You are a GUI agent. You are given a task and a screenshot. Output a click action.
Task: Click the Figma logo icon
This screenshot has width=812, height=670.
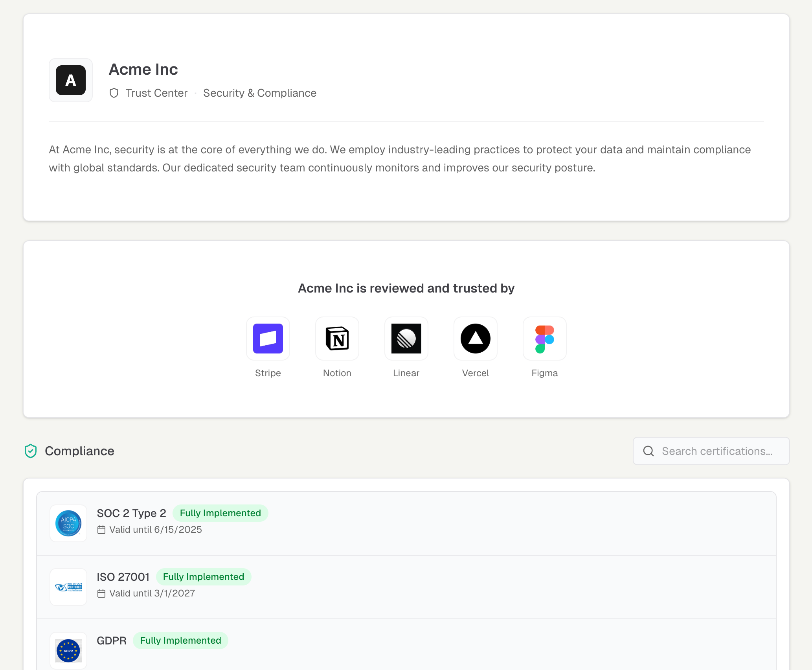point(544,339)
